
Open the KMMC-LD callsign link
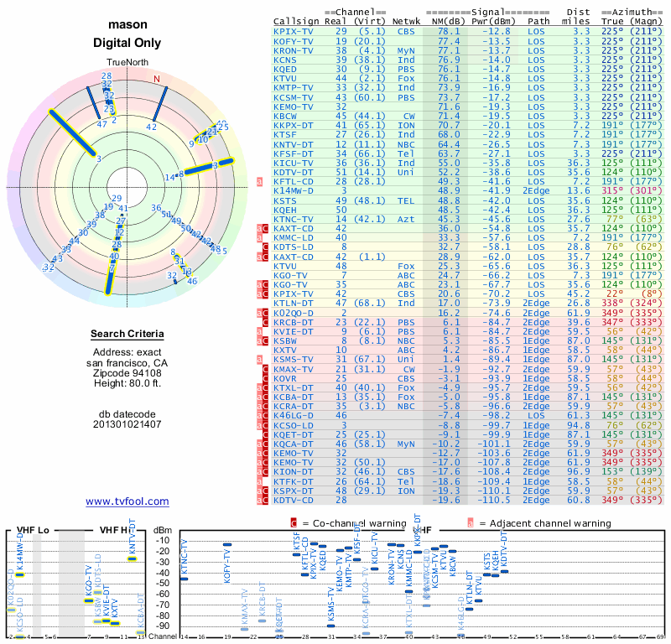click(x=293, y=237)
